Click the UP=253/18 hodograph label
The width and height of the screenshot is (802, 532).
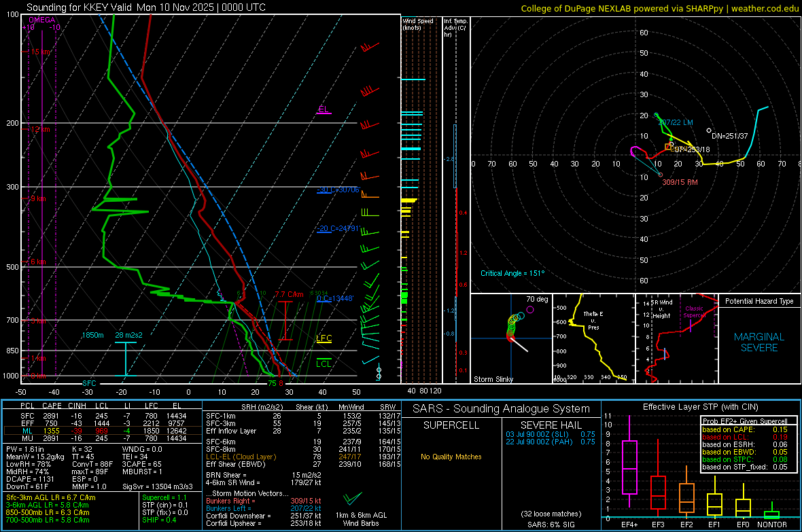point(691,149)
